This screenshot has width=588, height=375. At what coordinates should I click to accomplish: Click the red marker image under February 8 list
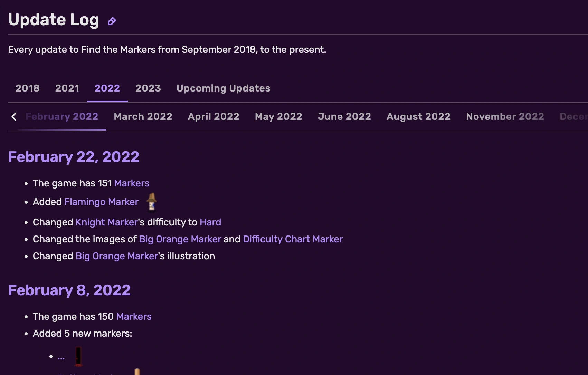point(78,356)
